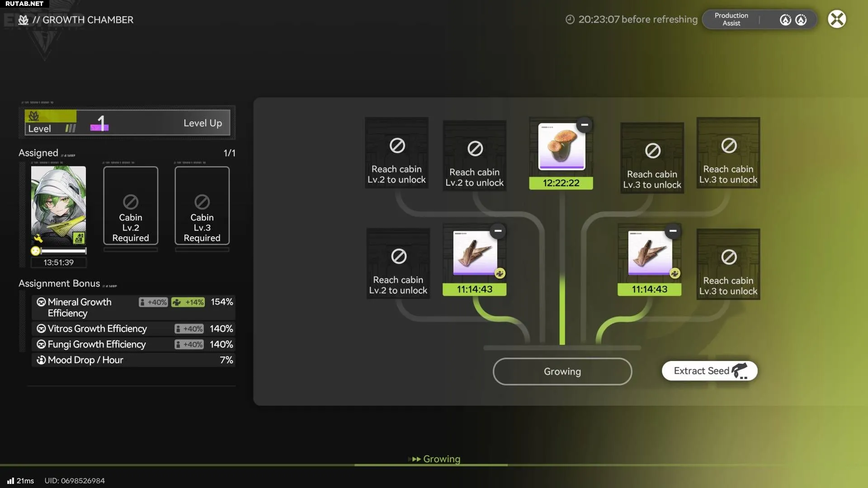Screen dimensions: 868x488
Task: Click the operator skill badge icon
Action: point(79,238)
